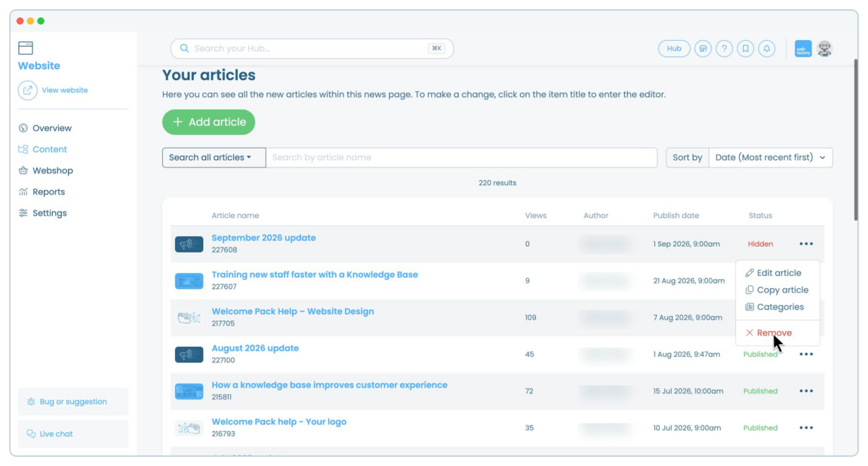Open thumbnail of Welcome Pack help Your logo
868x466 pixels.
[189, 428]
